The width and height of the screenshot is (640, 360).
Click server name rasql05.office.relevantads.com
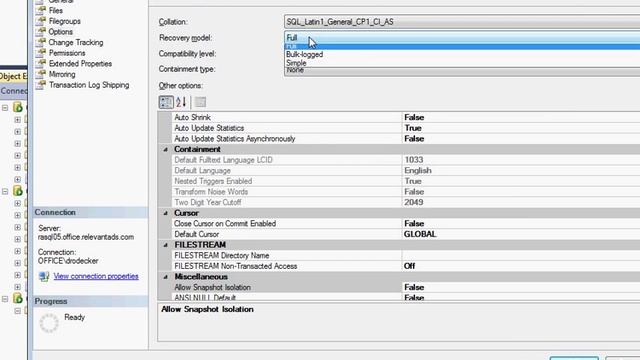[x=86, y=237]
